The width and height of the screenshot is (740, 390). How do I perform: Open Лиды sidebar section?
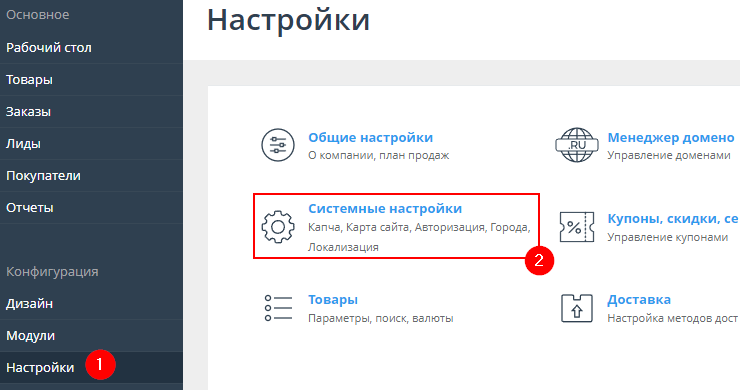pos(91,144)
